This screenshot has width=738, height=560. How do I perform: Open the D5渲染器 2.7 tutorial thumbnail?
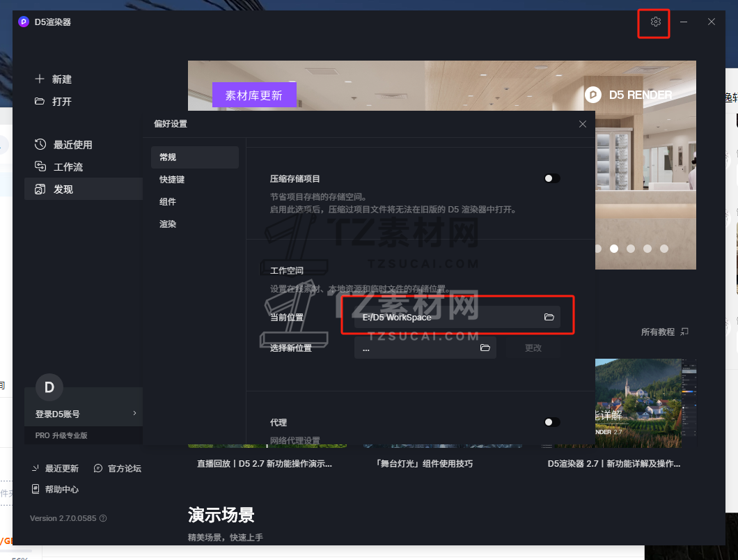tap(645, 403)
